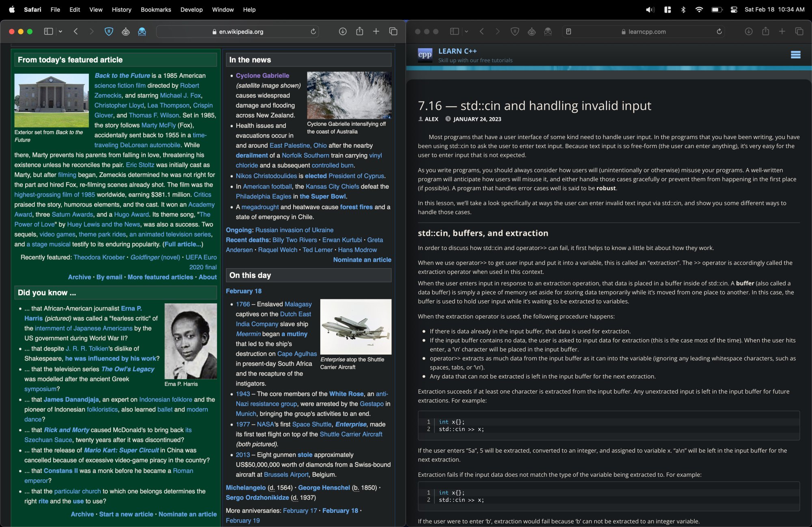The image size is (812, 527).
Task: Toggle the sidebar in the learncpp window
Action: [454, 31]
